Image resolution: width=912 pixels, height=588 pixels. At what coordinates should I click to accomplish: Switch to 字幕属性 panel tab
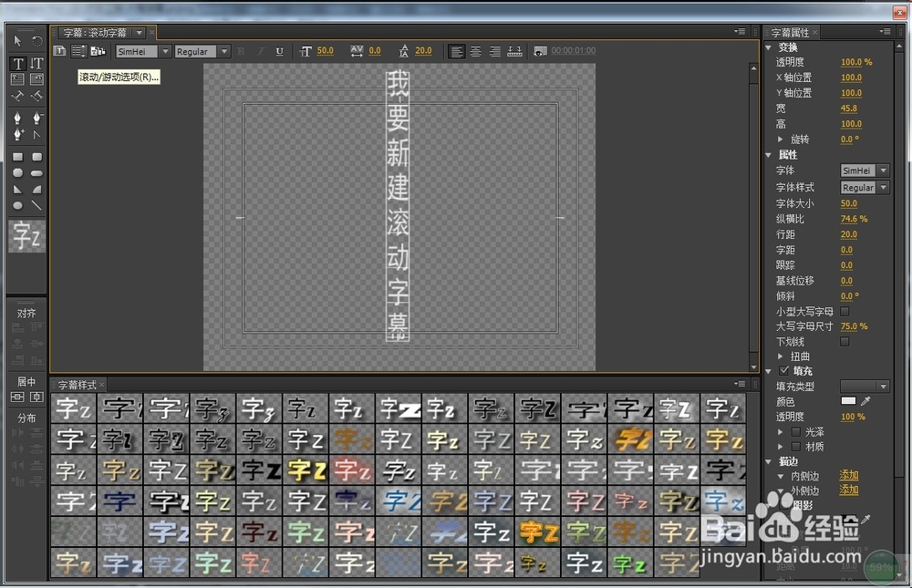[789, 33]
